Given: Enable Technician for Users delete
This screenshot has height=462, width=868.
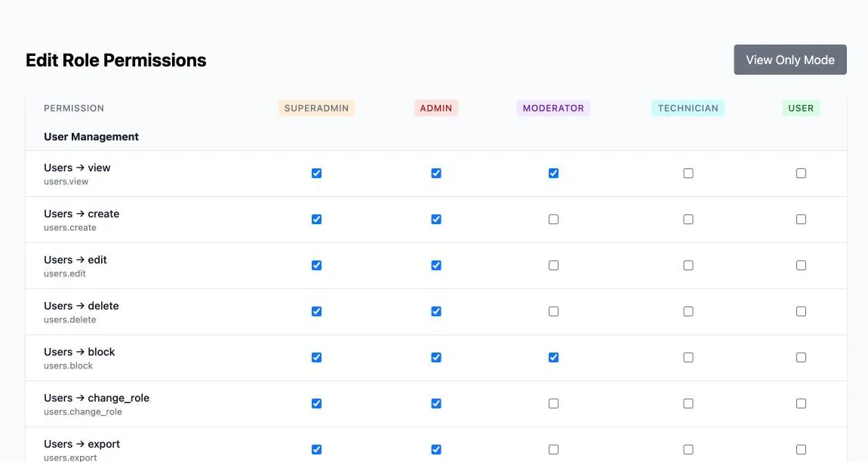Looking at the screenshot, I should [688, 311].
